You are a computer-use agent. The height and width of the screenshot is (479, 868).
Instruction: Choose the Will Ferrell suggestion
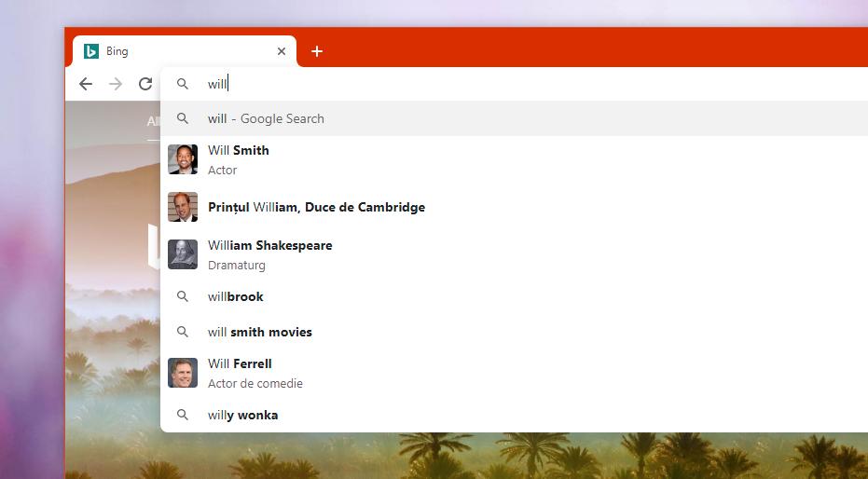pos(514,373)
